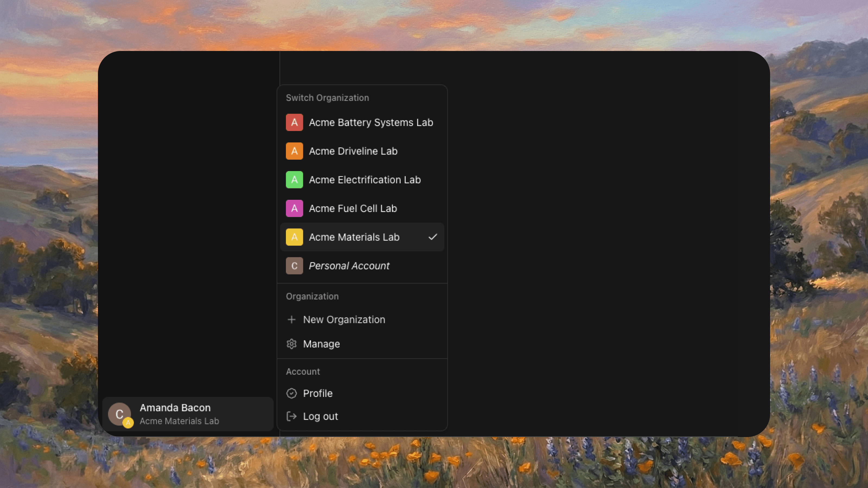Click the gear icon beside Manage

tap(292, 344)
